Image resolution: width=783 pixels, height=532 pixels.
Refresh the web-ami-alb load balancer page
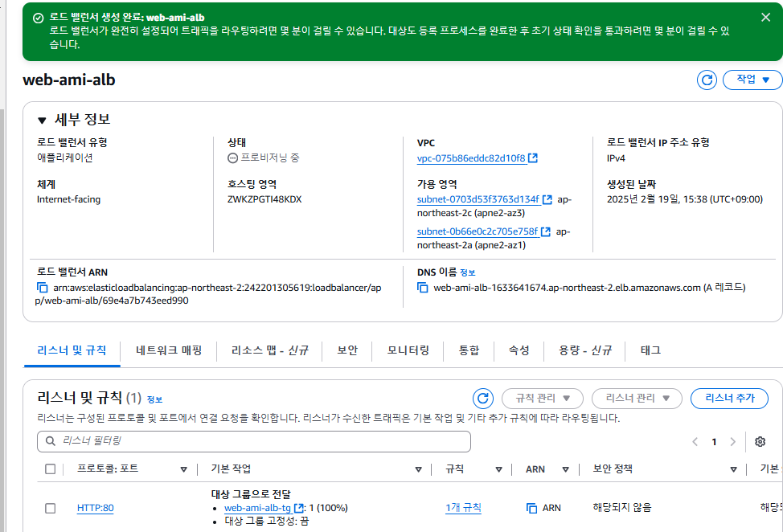point(707,80)
